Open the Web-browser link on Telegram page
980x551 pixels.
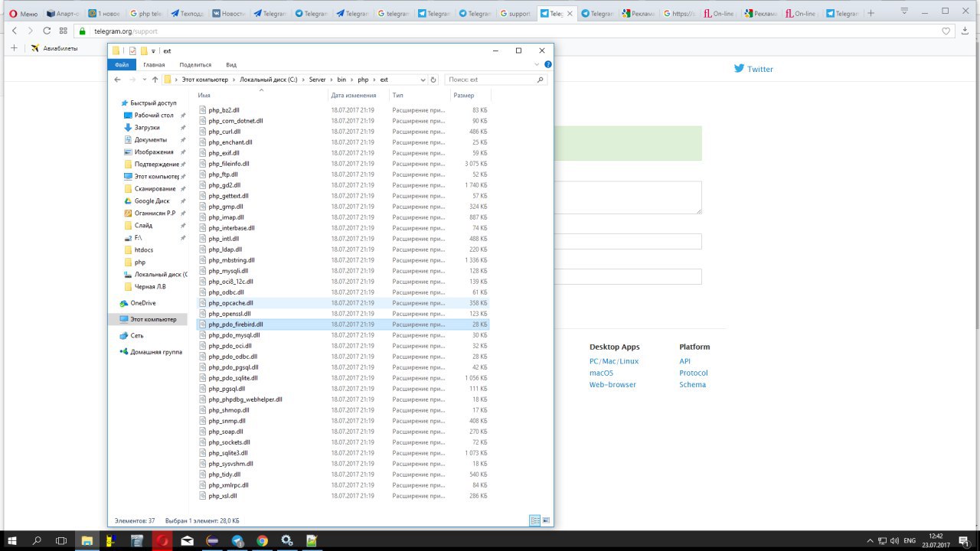[612, 385]
